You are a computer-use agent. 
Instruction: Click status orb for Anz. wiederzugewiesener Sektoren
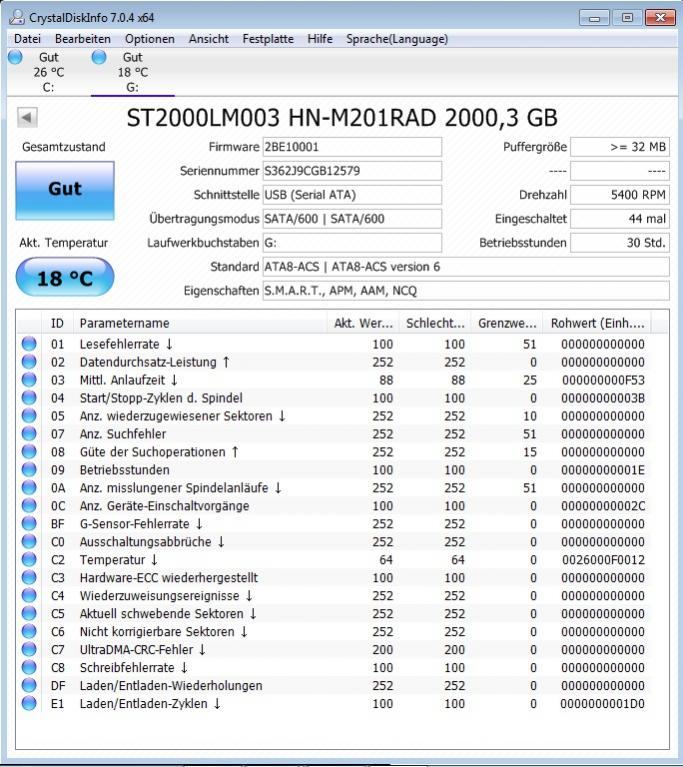click(29, 416)
